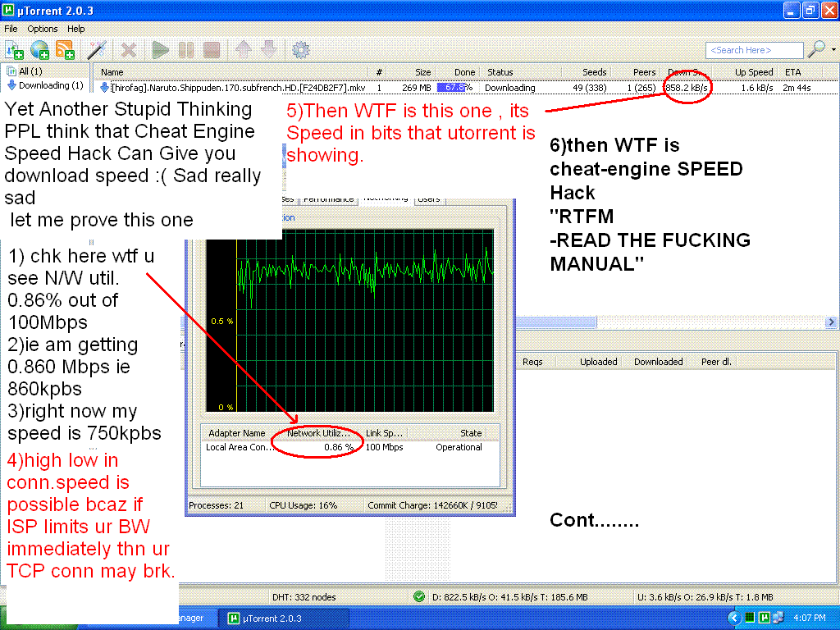Click the <Search Here> input field
This screenshot has height=630, width=840.
click(x=755, y=50)
